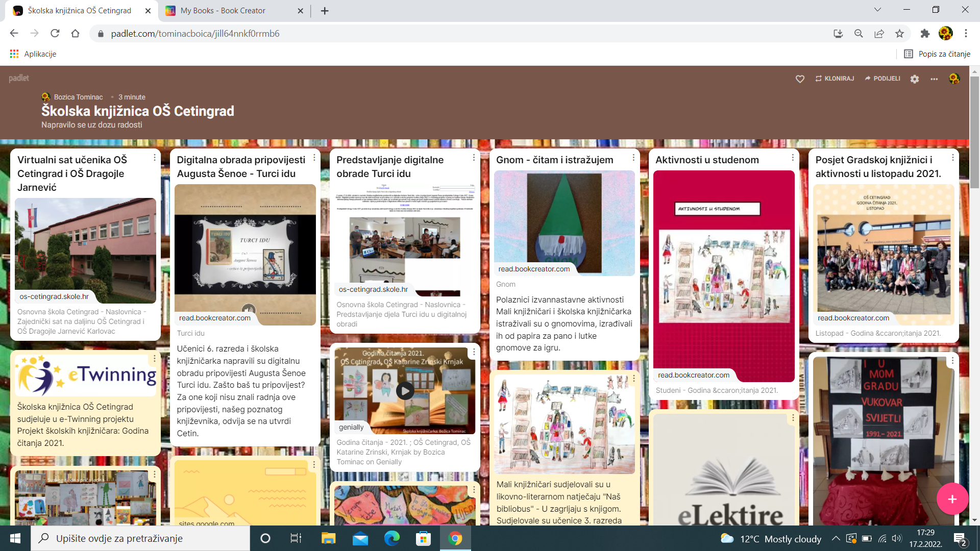The height and width of the screenshot is (551, 980).
Task: Go back in browser history
Action: click(14, 34)
